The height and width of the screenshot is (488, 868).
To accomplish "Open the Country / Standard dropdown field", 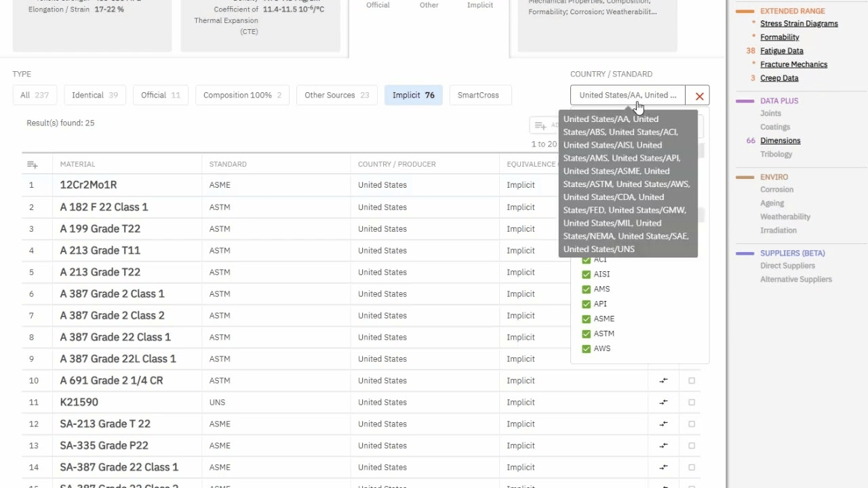I will click(627, 96).
